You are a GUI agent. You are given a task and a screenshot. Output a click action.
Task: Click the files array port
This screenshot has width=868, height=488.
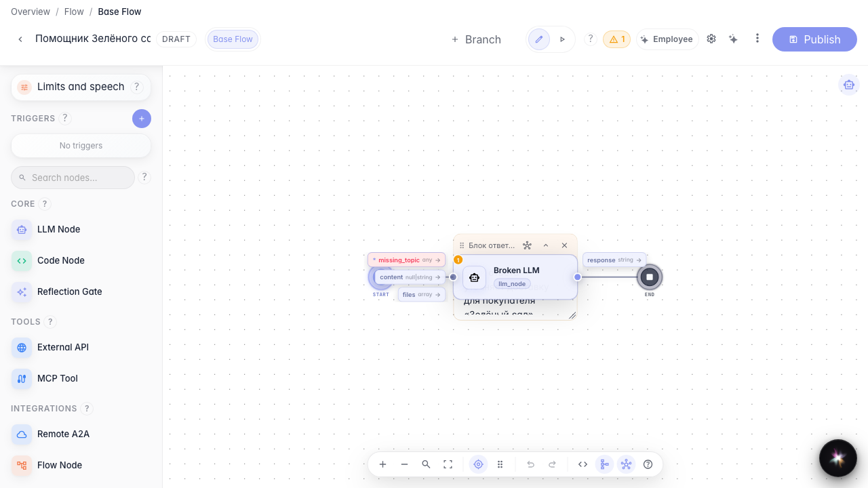pos(422,295)
